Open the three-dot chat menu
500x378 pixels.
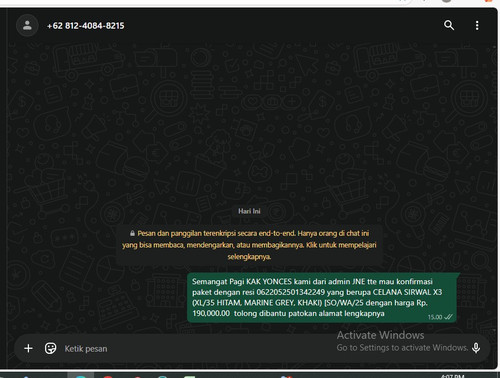(x=477, y=25)
